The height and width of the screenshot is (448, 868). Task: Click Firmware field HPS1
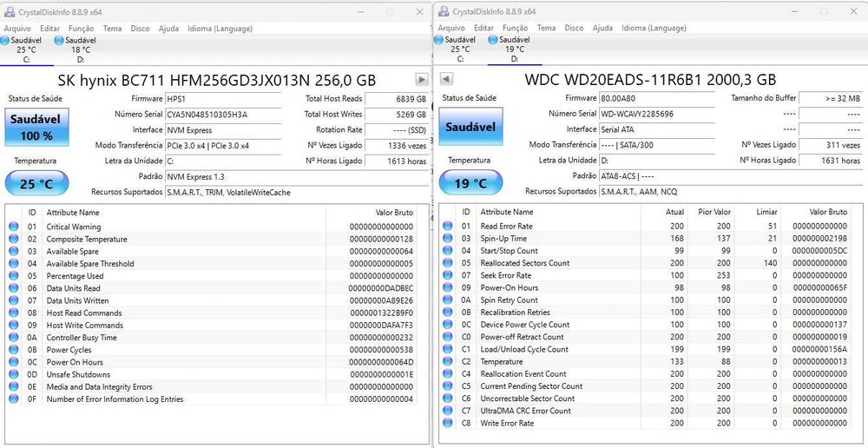point(223,99)
